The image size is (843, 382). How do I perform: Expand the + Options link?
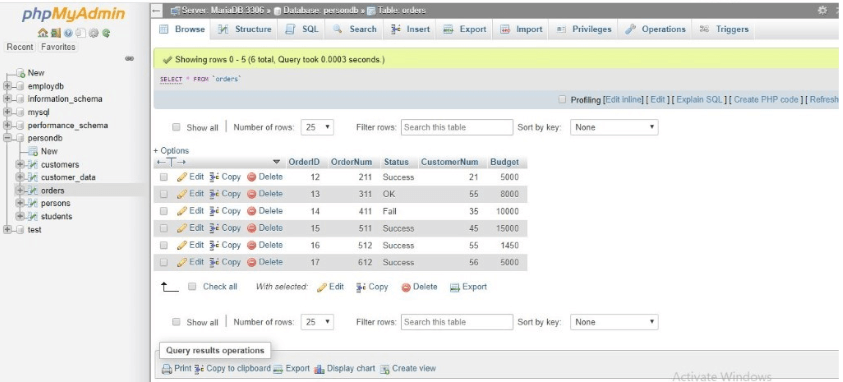(x=171, y=151)
